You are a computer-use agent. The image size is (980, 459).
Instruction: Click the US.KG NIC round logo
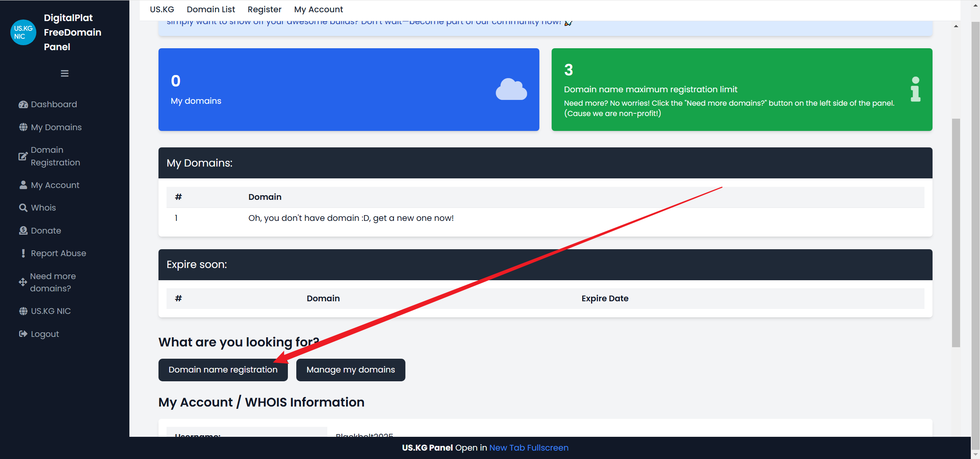pos(23,32)
